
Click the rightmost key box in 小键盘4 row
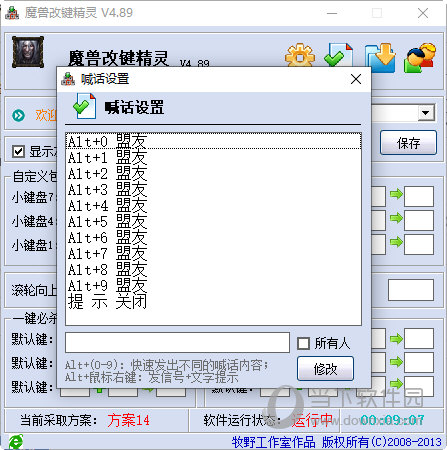click(x=419, y=220)
